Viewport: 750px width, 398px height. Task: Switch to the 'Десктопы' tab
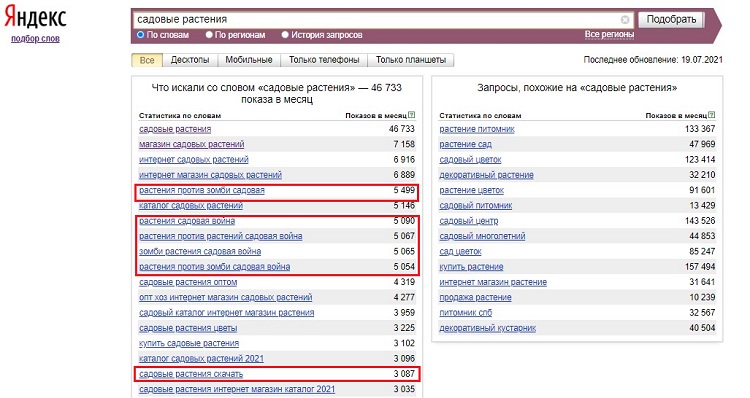[190, 60]
